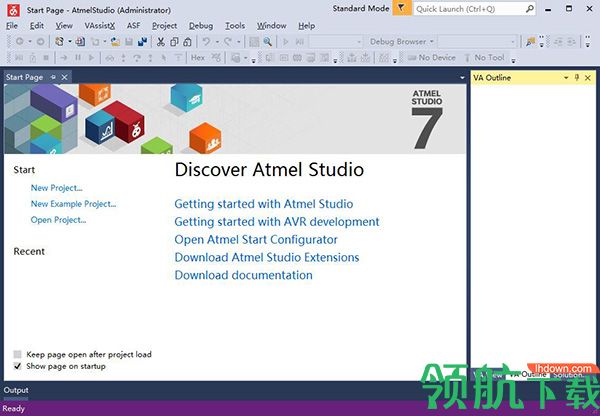The image size is (600, 416).
Task: Select the Start Page tab
Action: click(24, 77)
